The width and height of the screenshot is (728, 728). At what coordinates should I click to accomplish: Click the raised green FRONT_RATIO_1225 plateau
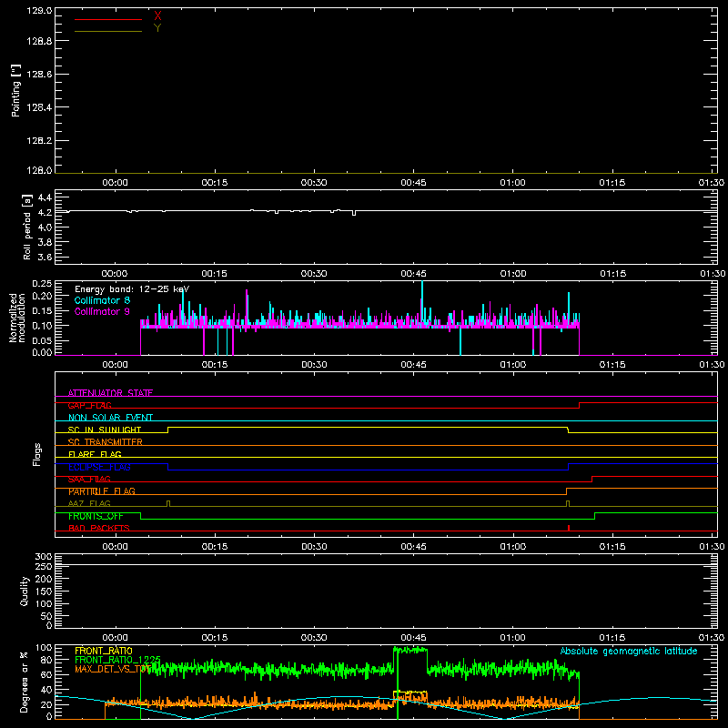pyautogui.click(x=410, y=651)
